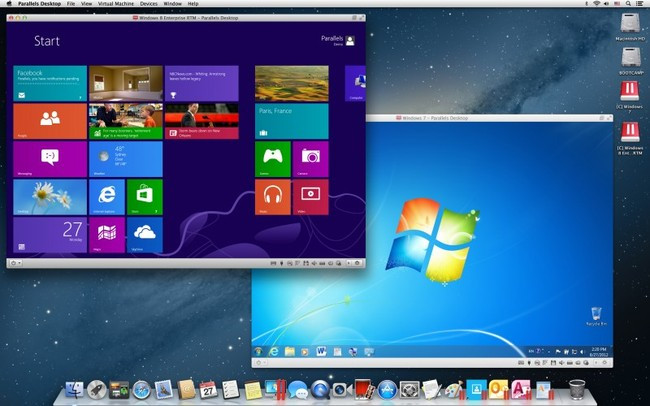Image resolution: width=650 pixels, height=406 pixels.
Task: Open the Devices menu
Action: pyautogui.click(x=148, y=4)
